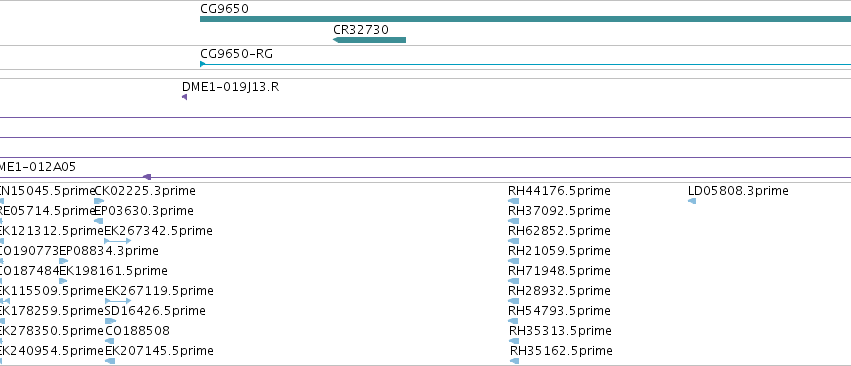The image size is (851, 366).
Task: Click the DME1-012A05 purple arrowhead marker
Action: 147,177
